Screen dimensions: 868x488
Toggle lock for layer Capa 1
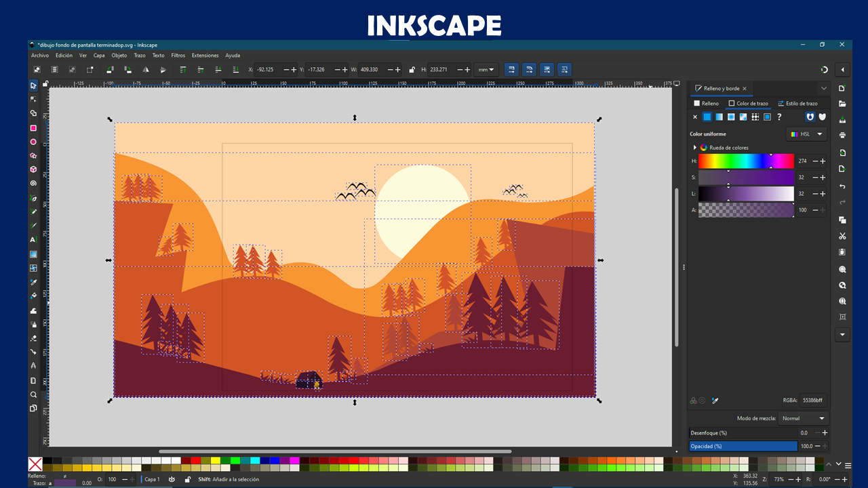(x=188, y=479)
